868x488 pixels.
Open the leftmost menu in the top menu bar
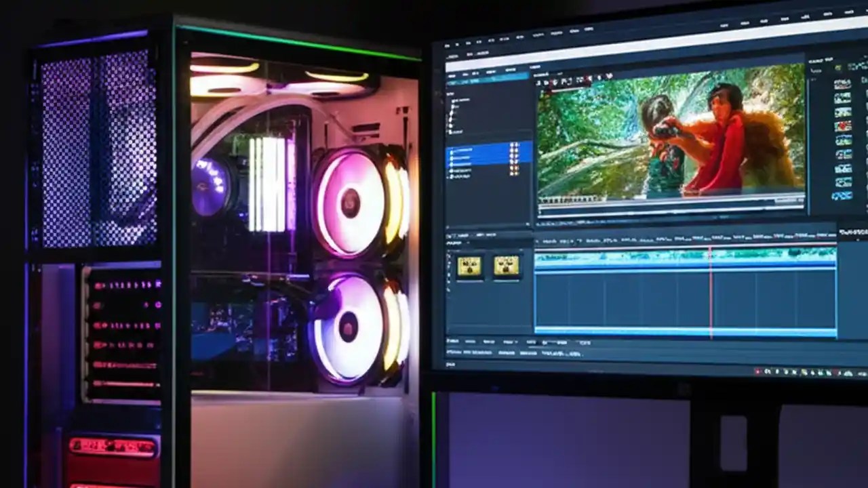point(446,44)
